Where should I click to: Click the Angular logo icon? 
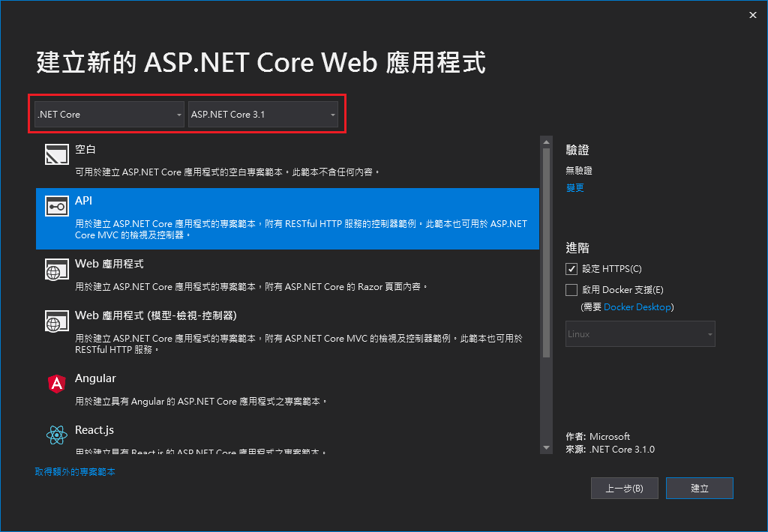tap(57, 384)
